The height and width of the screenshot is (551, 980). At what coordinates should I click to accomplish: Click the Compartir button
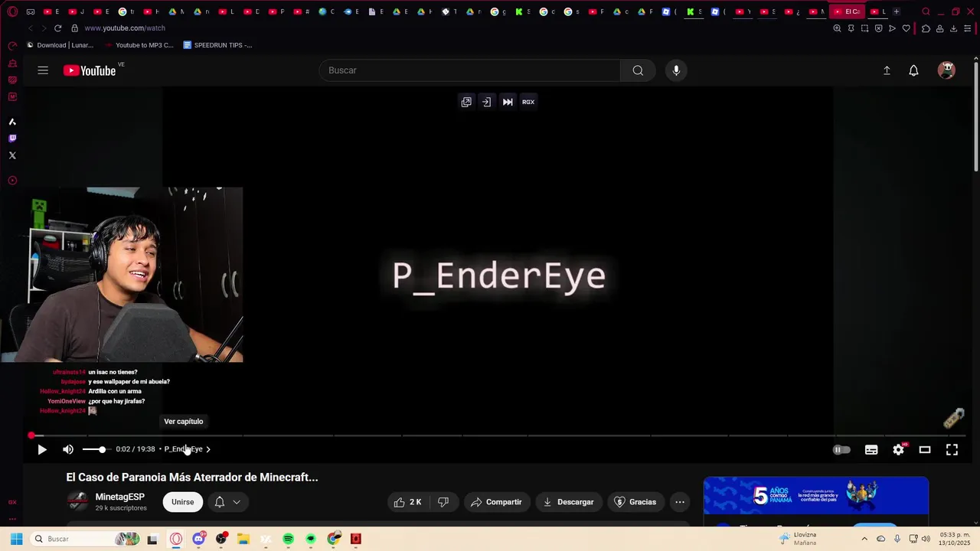496,502
